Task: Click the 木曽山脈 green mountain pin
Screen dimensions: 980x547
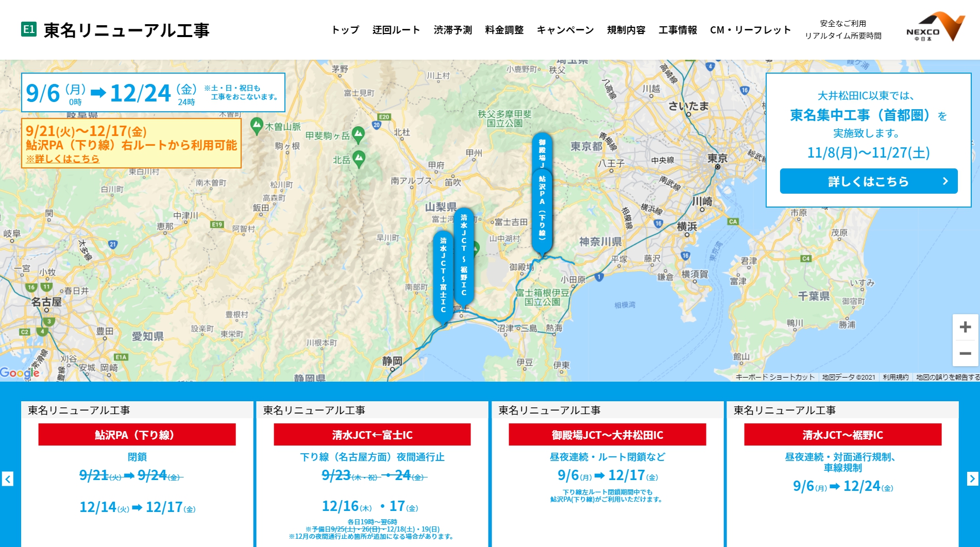Action: pos(256,126)
